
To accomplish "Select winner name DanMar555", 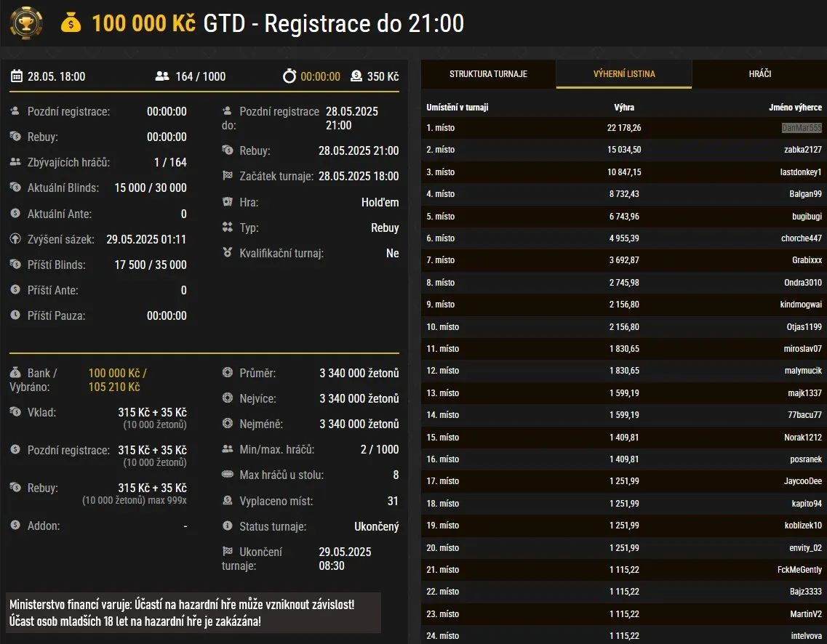I will pyautogui.click(x=801, y=128).
